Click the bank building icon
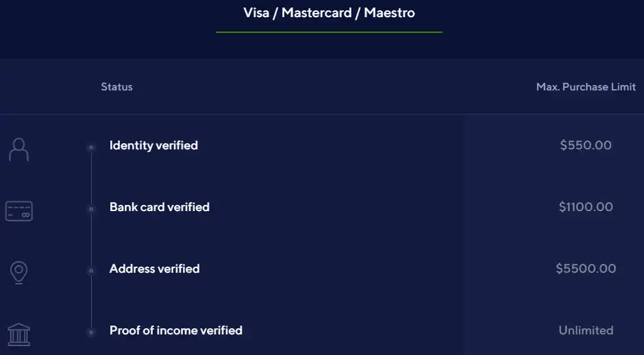This screenshot has height=355, width=644. pyautogui.click(x=19, y=334)
